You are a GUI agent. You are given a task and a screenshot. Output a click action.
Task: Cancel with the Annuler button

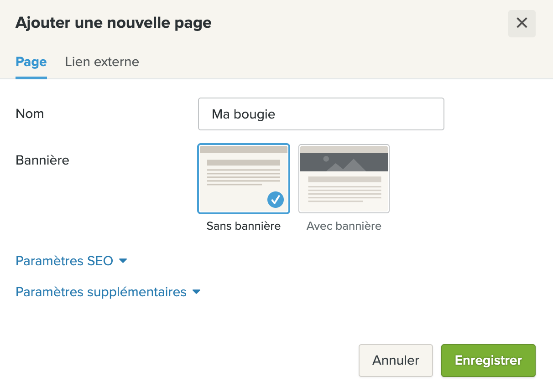(396, 361)
